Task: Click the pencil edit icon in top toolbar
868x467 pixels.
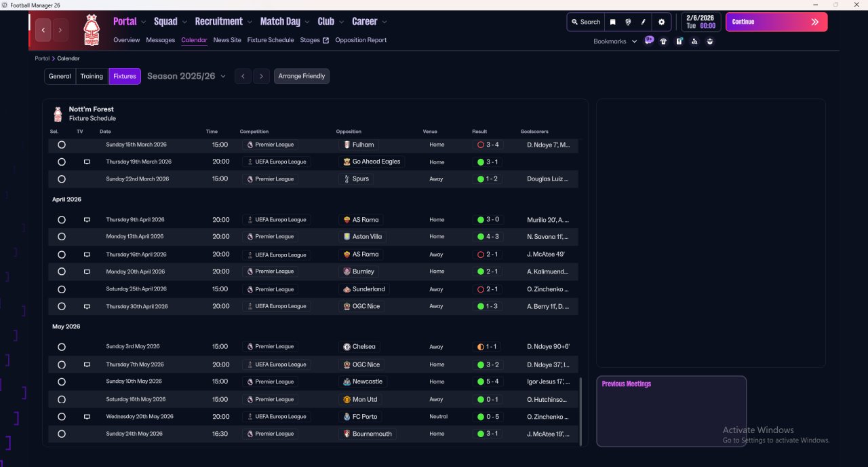Action: click(644, 22)
